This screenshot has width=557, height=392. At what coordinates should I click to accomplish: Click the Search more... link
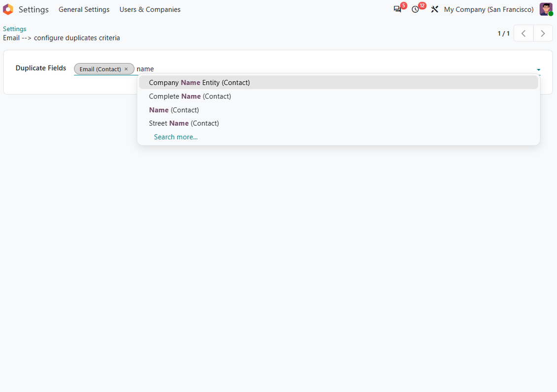click(176, 137)
